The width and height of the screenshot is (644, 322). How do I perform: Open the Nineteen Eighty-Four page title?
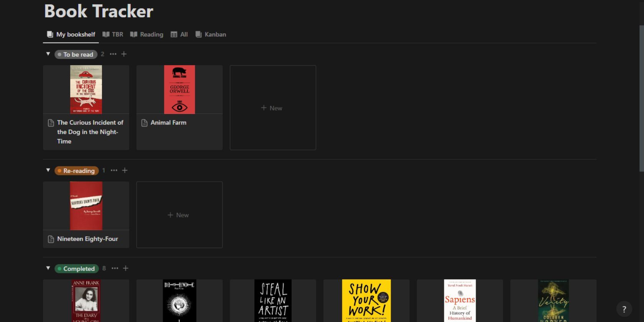[x=87, y=239]
